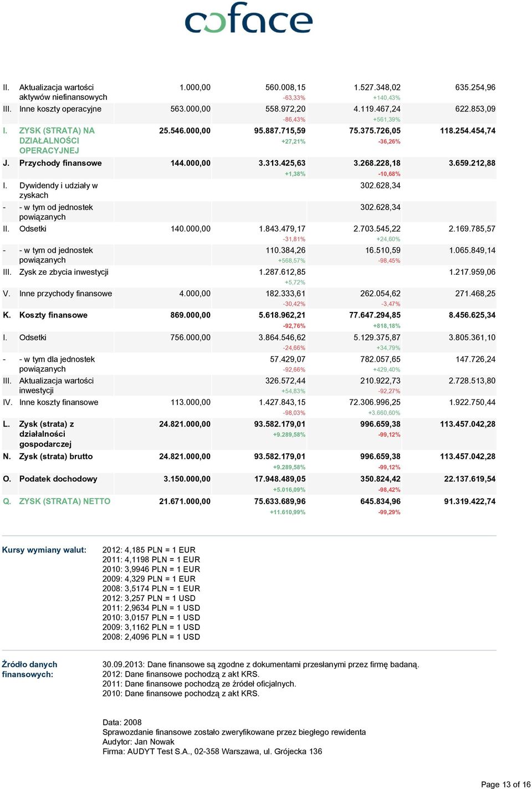Click the '30.09.2013: Dane finansowe' line
The image size is (532, 789).
pos(261,665)
